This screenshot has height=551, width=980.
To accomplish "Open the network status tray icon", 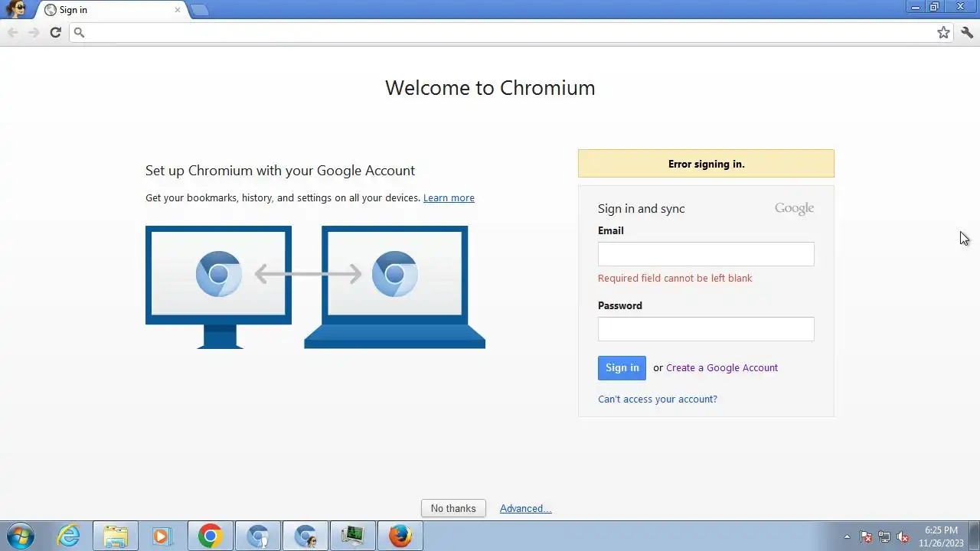I will (884, 536).
